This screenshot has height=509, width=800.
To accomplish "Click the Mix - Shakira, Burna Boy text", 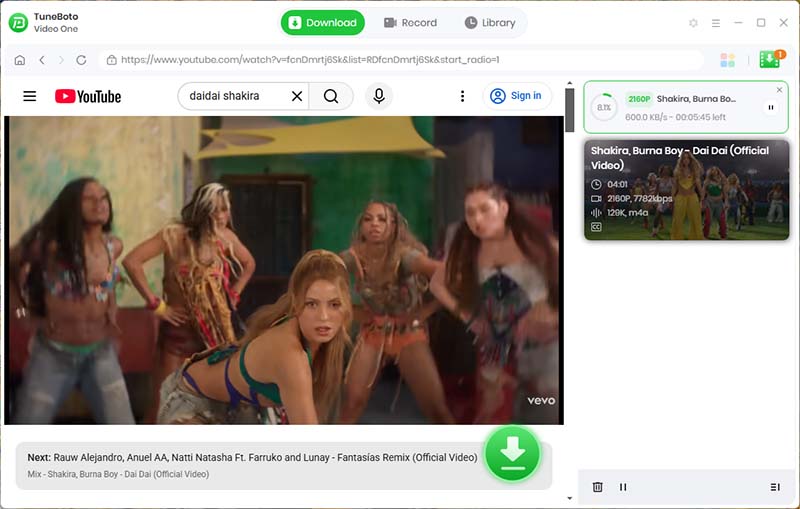I will point(118,474).
